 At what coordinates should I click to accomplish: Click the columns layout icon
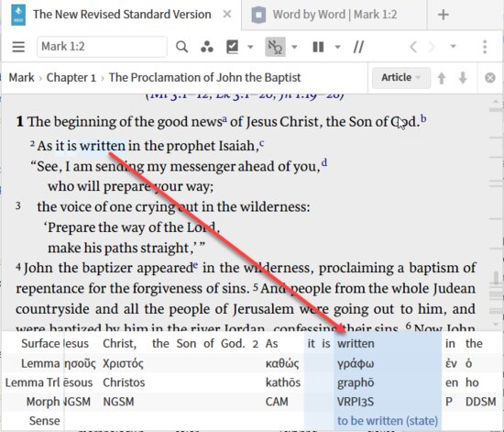coord(318,47)
